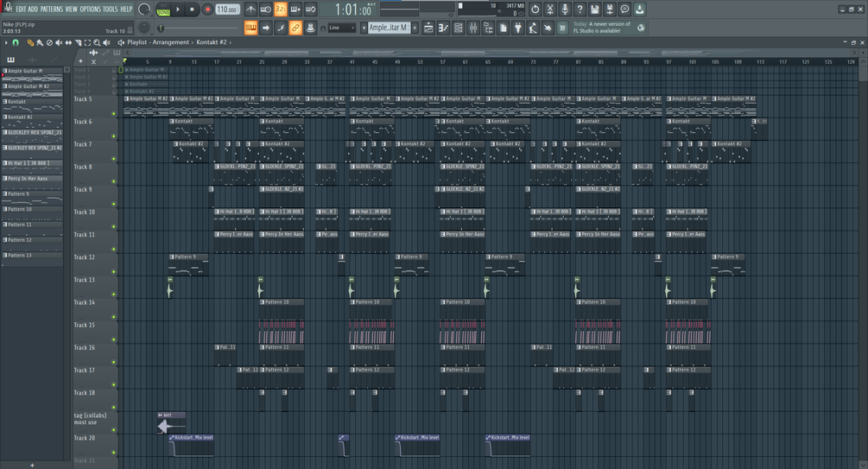868x469 pixels.
Task: Select the Paint brush tool in playlist
Action: coord(40,42)
